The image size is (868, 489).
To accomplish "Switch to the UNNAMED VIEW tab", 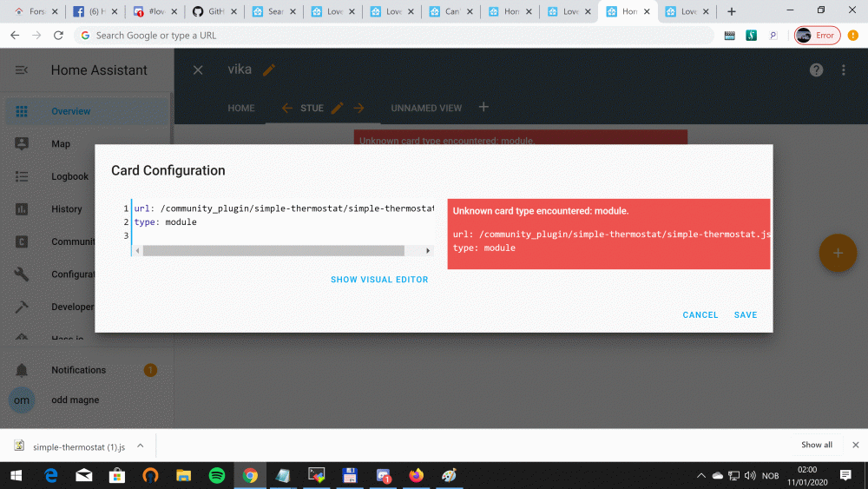I will coord(426,109).
